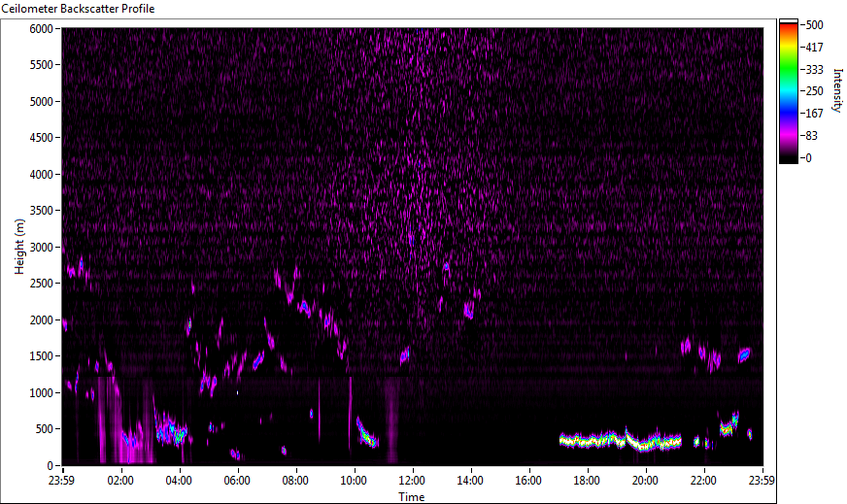The height and width of the screenshot is (504, 847).
Task: Select the 417 intensity scale value
Action: click(x=814, y=48)
